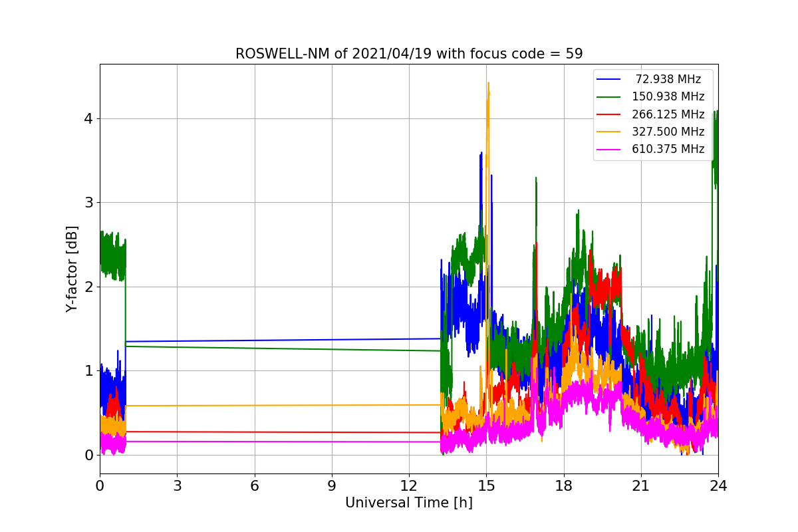Click y-axis tick label 1
Viewport: 798px width, 532px height.
(x=88, y=370)
